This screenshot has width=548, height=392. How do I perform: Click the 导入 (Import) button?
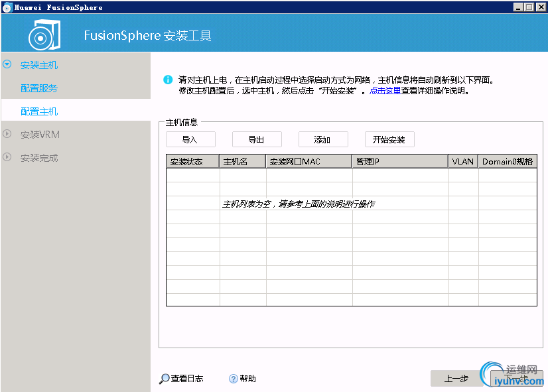[190, 140]
